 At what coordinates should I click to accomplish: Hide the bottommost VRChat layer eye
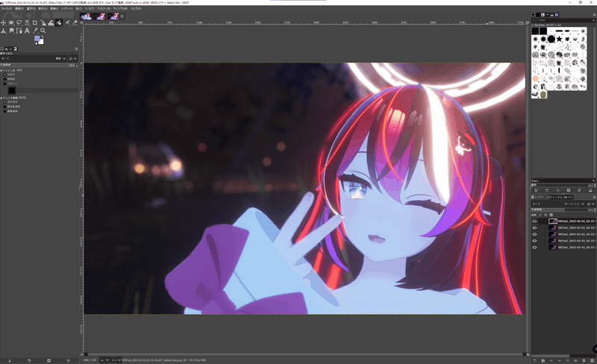534,248
